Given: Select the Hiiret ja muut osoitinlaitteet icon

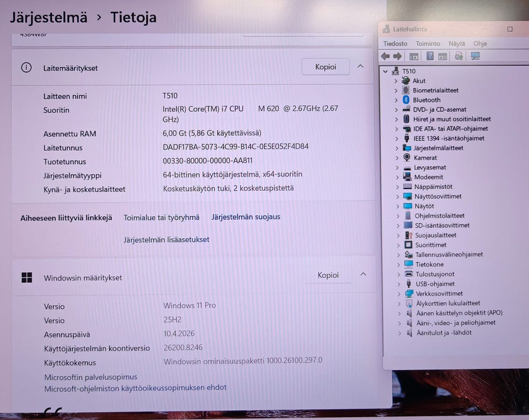Looking at the screenshot, I should 406,119.
